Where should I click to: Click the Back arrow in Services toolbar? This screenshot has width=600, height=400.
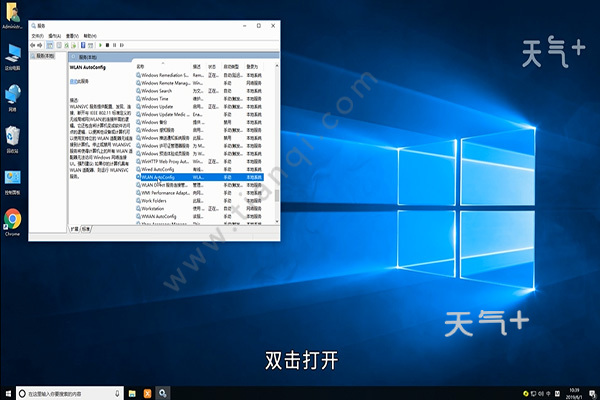coord(33,45)
